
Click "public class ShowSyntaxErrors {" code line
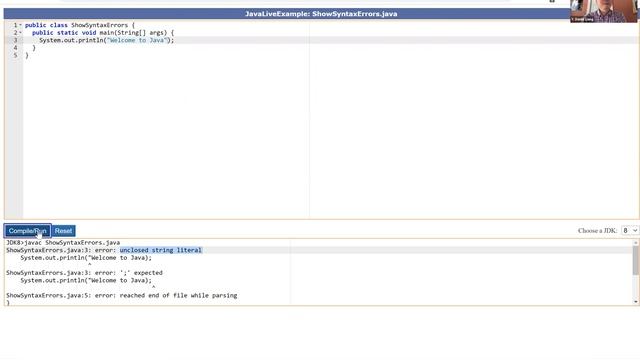[80, 25]
